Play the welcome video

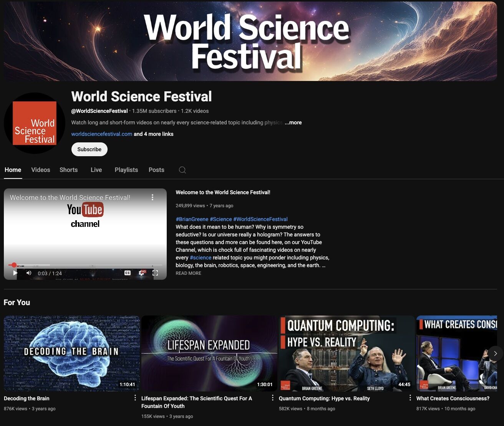pos(15,273)
